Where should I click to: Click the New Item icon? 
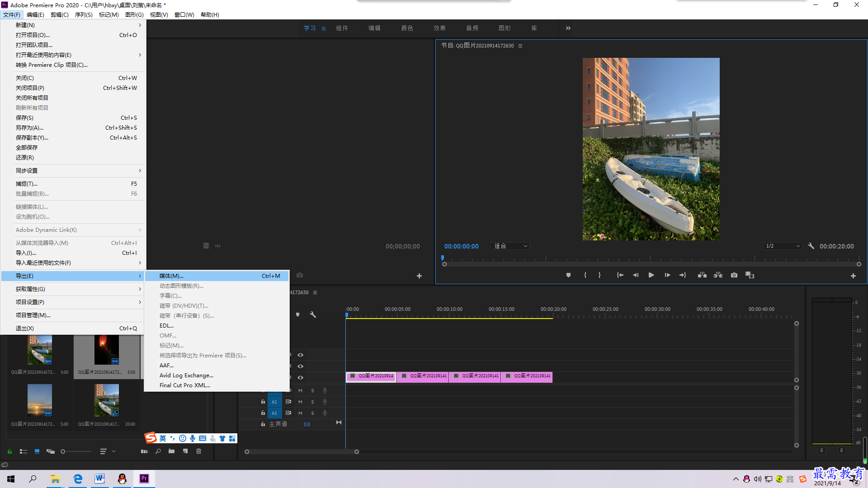pyautogui.click(x=185, y=451)
